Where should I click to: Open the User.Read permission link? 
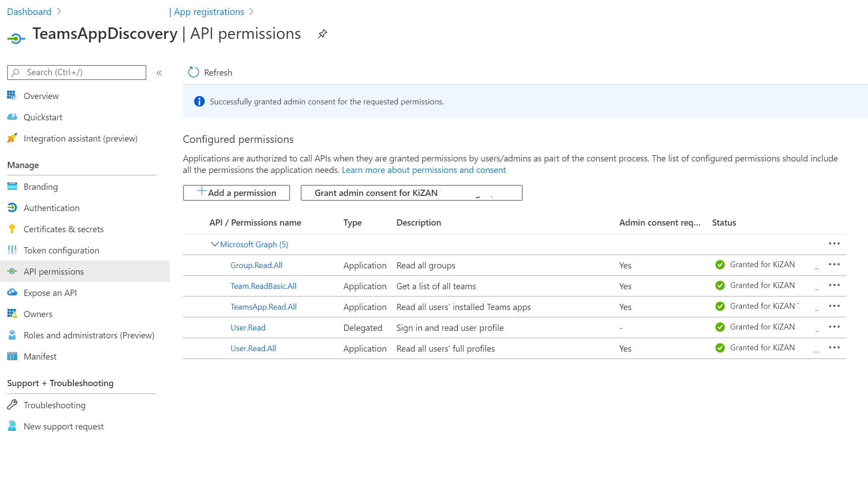pyautogui.click(x=248, y=328)
